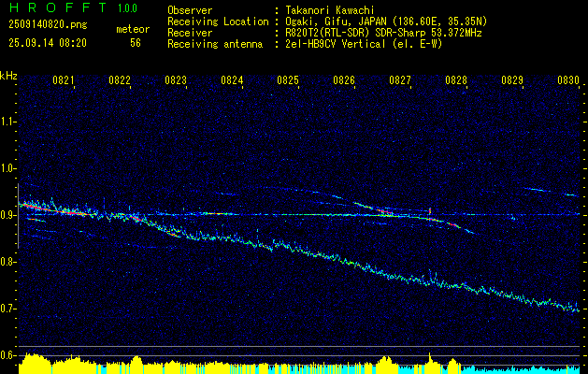Click the Receiving antenna label

point(215,44)
